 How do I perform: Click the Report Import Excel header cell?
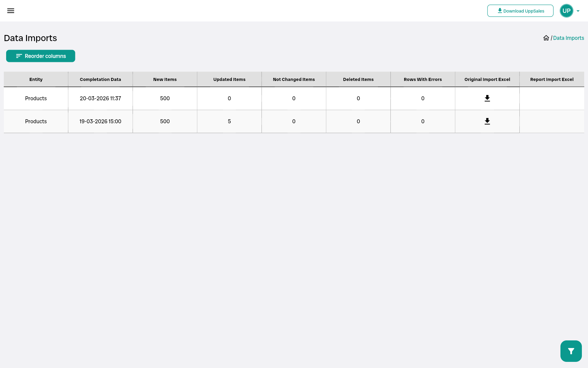click(x=552, y=79)
